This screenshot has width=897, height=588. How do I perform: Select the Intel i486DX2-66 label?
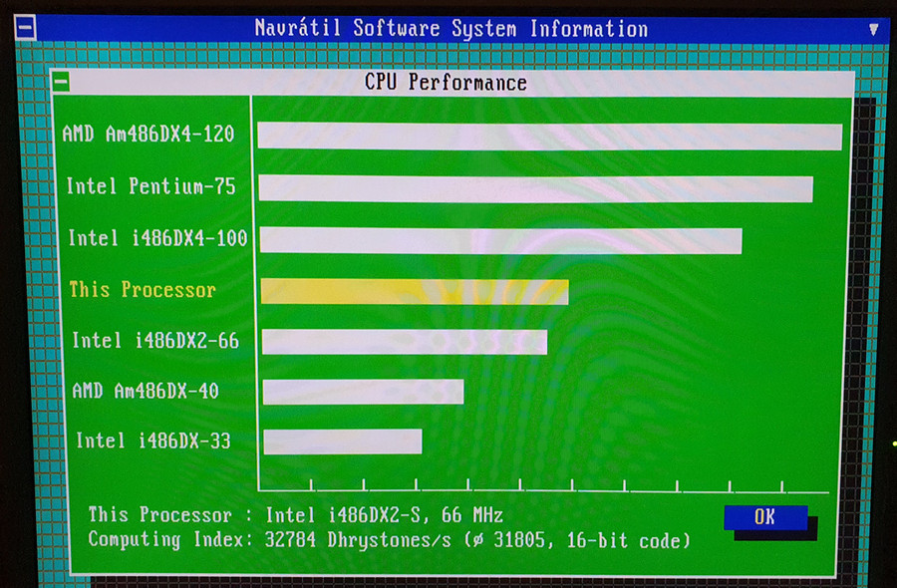(x=155, y=340)
